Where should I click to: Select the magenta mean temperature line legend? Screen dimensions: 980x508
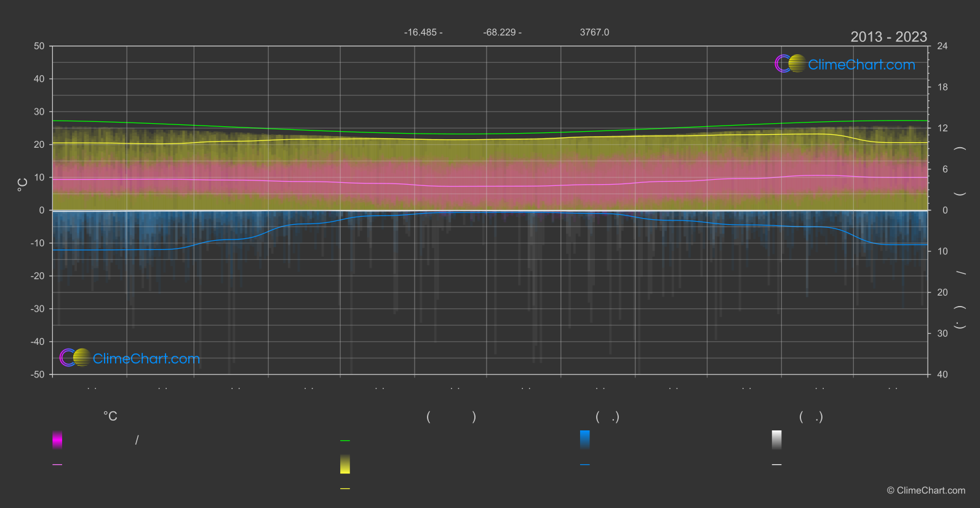pos(57,464)
